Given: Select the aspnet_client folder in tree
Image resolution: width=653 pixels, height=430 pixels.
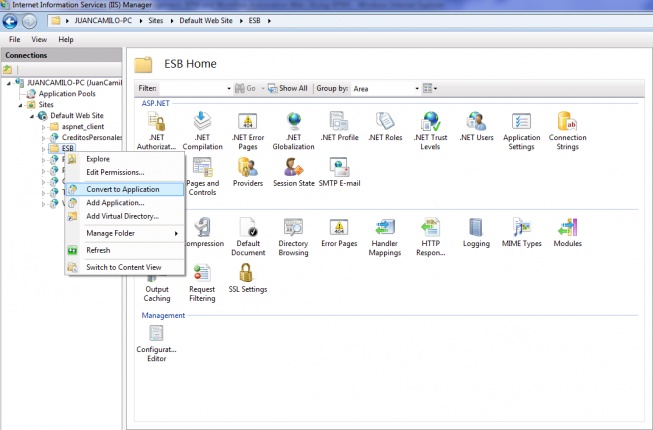Looking at the screenshot, I should point(82,127).
